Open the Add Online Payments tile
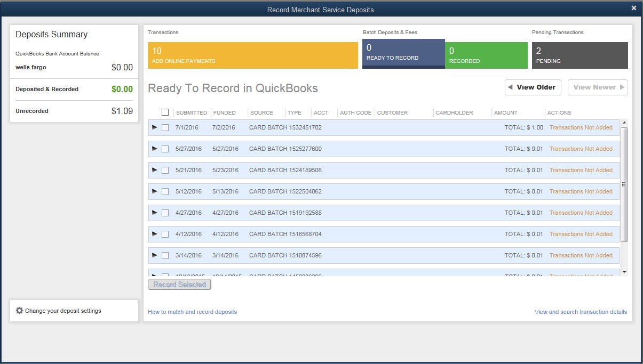This screenshot has width=643, height=364. point(253,55)
